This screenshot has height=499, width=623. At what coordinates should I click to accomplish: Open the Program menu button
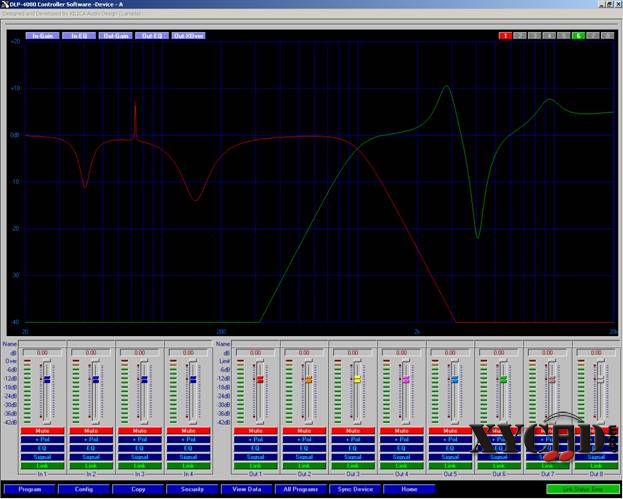click(30, 489)
